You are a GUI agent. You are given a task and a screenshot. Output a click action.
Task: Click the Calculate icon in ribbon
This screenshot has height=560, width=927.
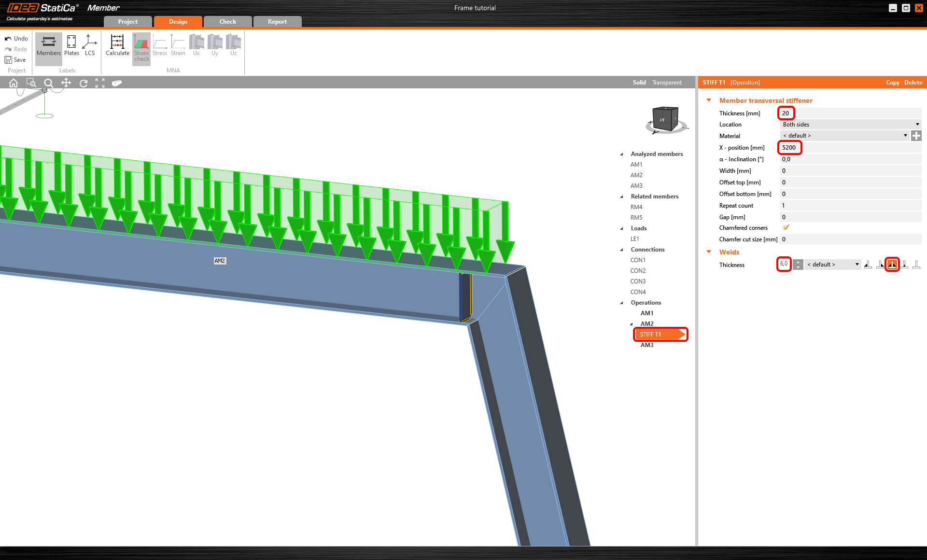[x=117, y=45]
